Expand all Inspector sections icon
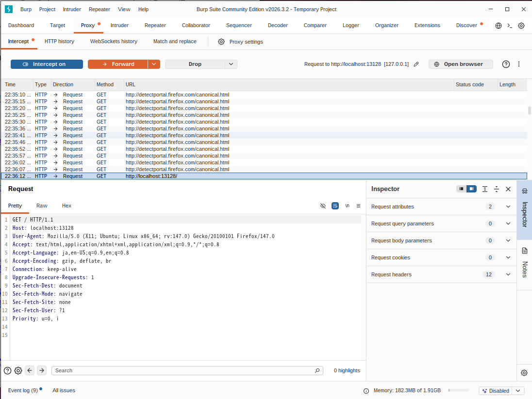Viewport: 532px width, 399px height. click(x=485, y=189)
